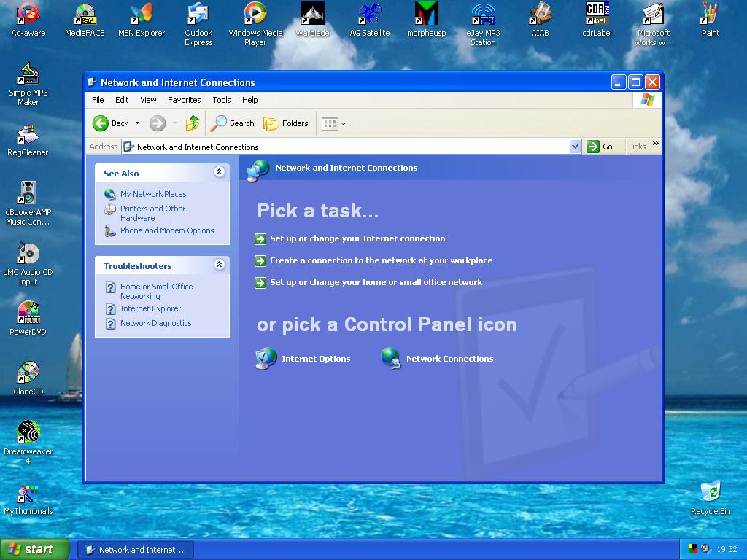
Task: Click the Up folder toolbar icon
Action: point(193,123)
